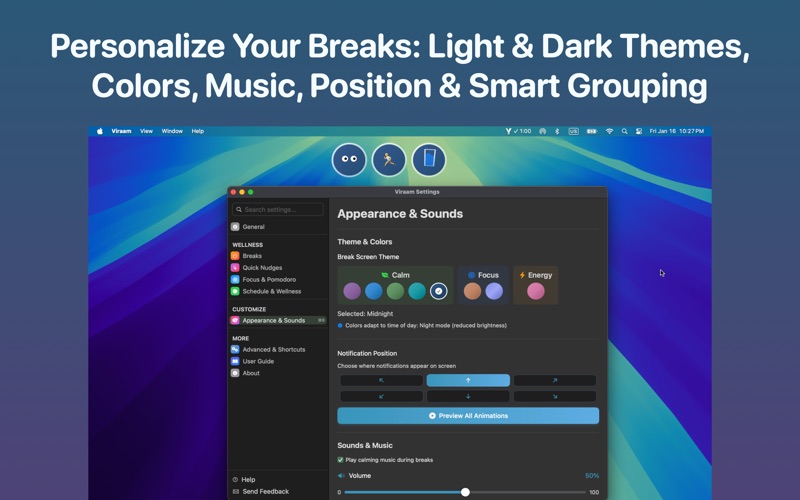This screenshot has height=500, width=800.
Task: Open the Viraam menu in menu bar
Action: pyautogui.click(x=121, y=131)
